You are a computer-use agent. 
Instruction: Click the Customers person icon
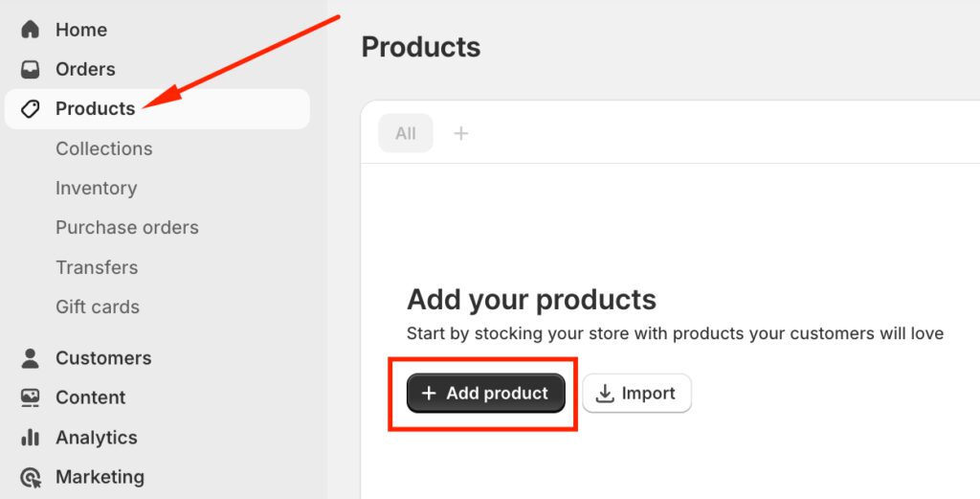(31, 358)
